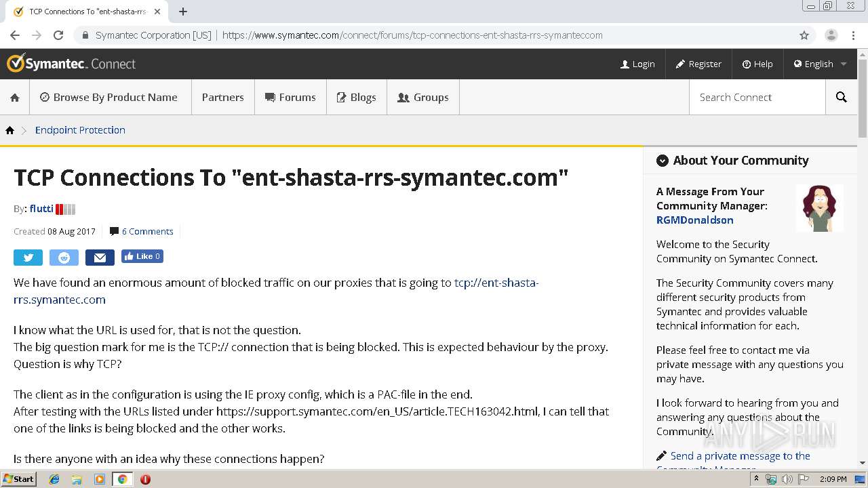Open the Forums menu item
Screen dimensions: 868x488
click(x=290, y=98)
